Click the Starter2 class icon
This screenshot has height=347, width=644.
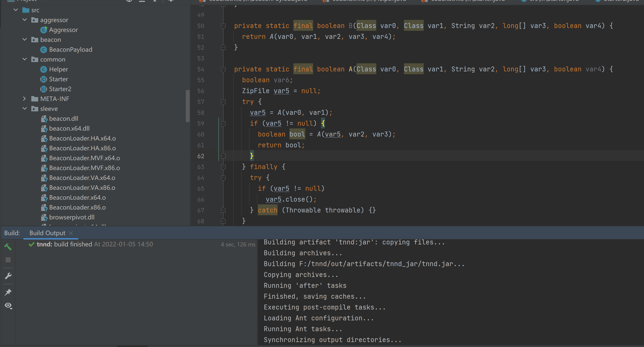click(43, 89)
